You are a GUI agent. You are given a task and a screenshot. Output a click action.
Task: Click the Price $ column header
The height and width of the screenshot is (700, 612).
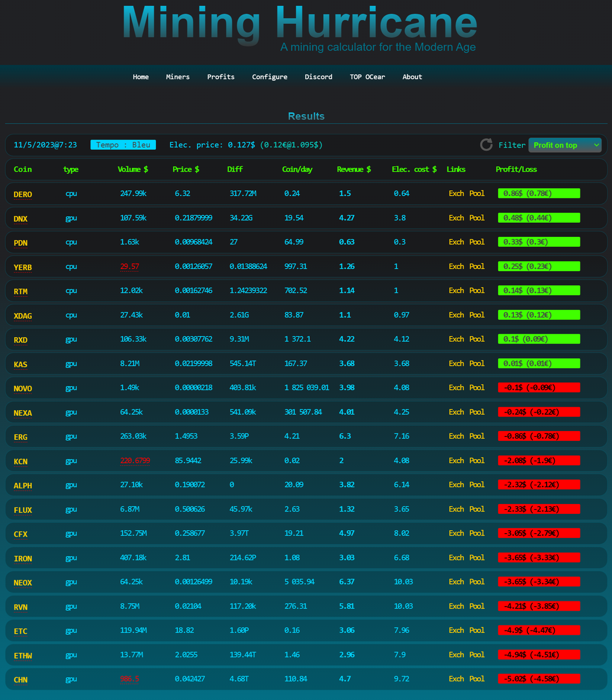[186, 169]
